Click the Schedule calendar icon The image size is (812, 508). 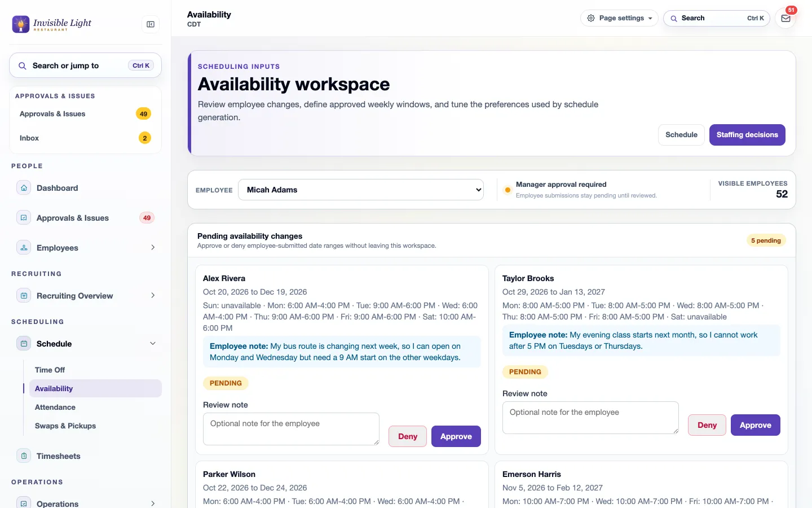(x=24, y=344)
